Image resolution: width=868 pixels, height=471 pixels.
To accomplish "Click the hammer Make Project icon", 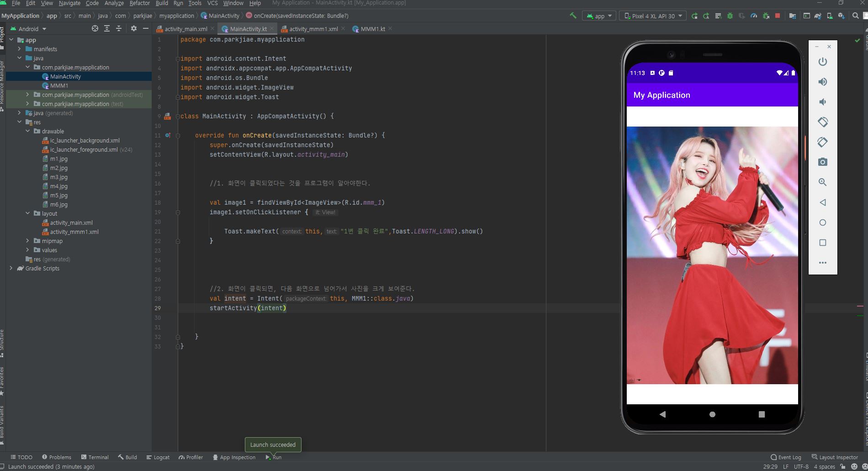I will 573,16.
